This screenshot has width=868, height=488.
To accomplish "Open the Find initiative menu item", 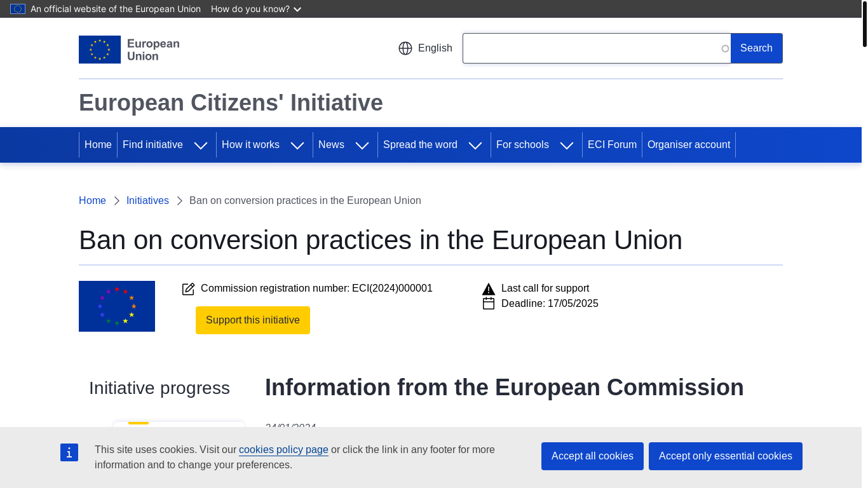I will [x=153, y=145].
